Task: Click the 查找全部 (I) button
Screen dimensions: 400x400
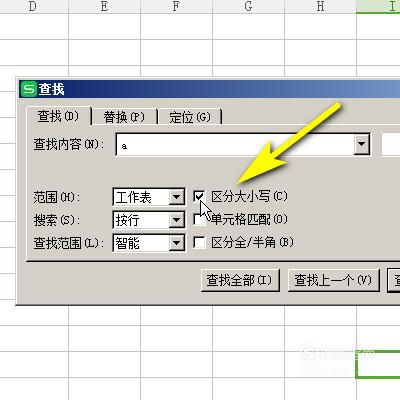Action: pos(240,280)
